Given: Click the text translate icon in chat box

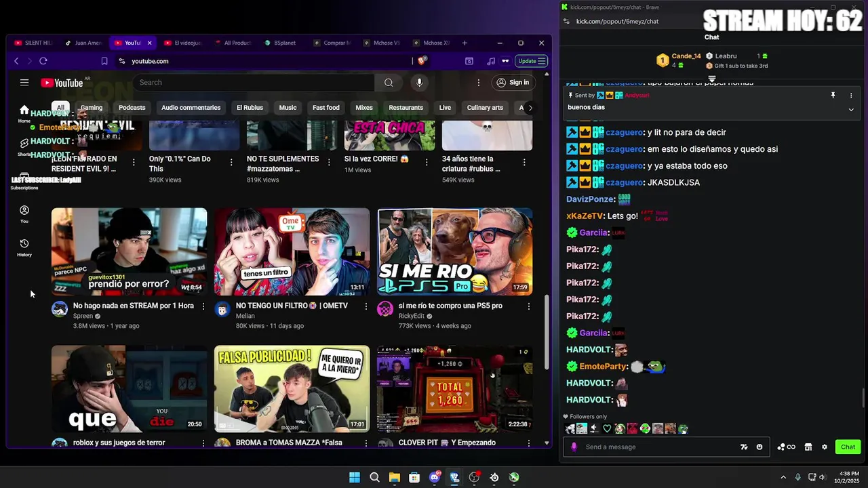Looking at the screenshot, I should click(x=744, y=447).
